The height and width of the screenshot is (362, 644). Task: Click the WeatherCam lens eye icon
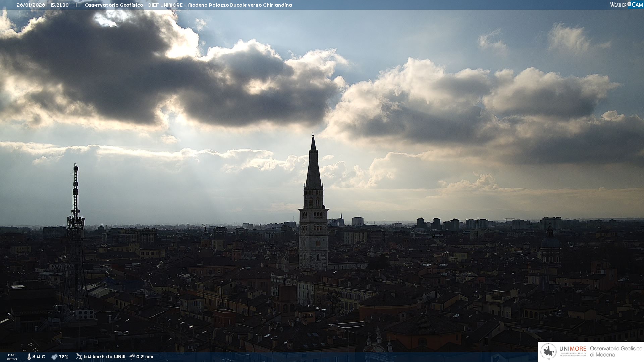coord(629,4)
